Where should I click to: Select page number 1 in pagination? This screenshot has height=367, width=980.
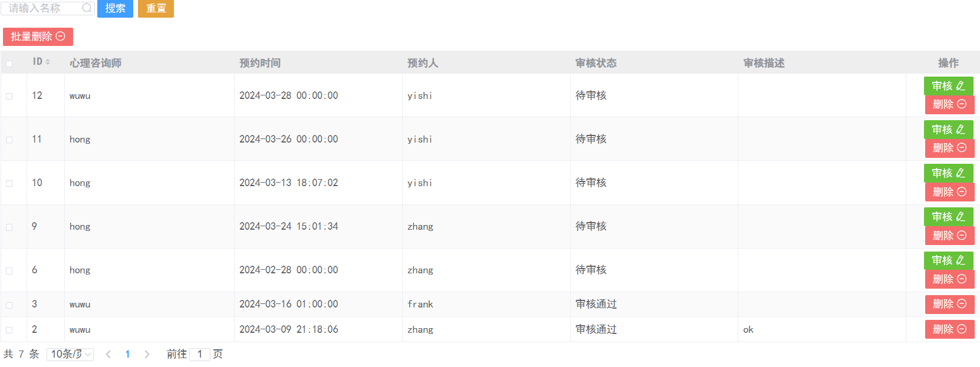click(127, 354)
